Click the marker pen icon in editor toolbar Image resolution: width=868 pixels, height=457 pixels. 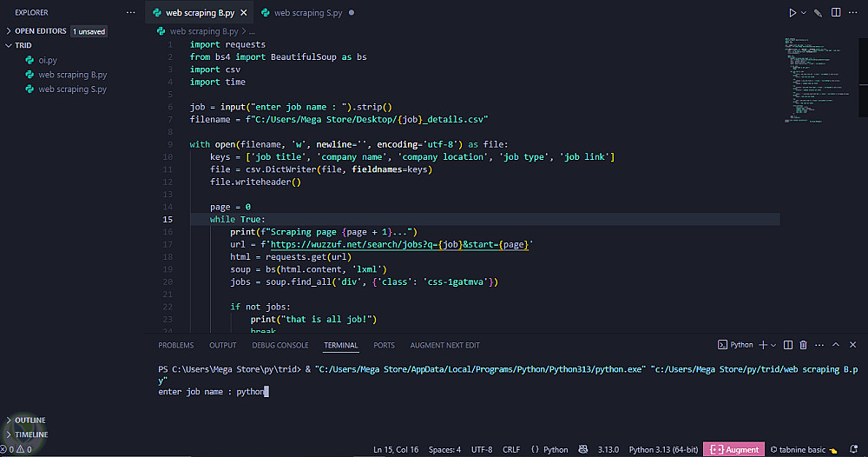click(819, 13)
